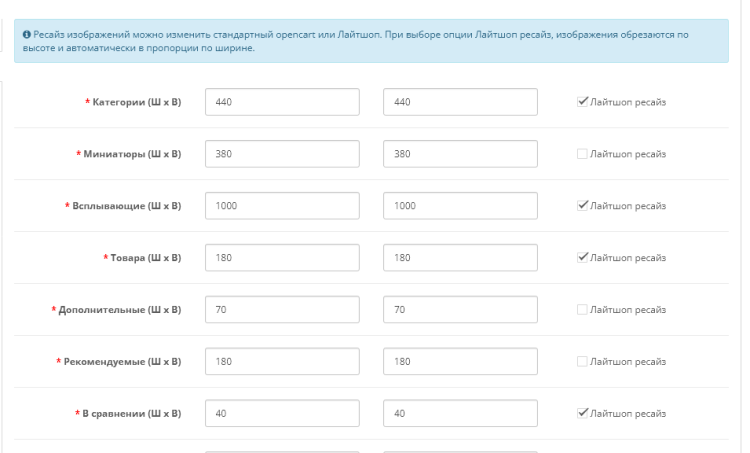This screenshot has width=750, height=453.
Task: Click the Товара (Ш x В) label
Action: pyautogui.click(x=146, y=258)
